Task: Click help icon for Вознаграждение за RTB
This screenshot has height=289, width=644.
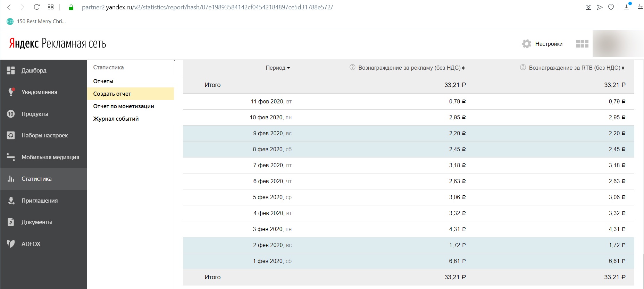Action: 523,67
